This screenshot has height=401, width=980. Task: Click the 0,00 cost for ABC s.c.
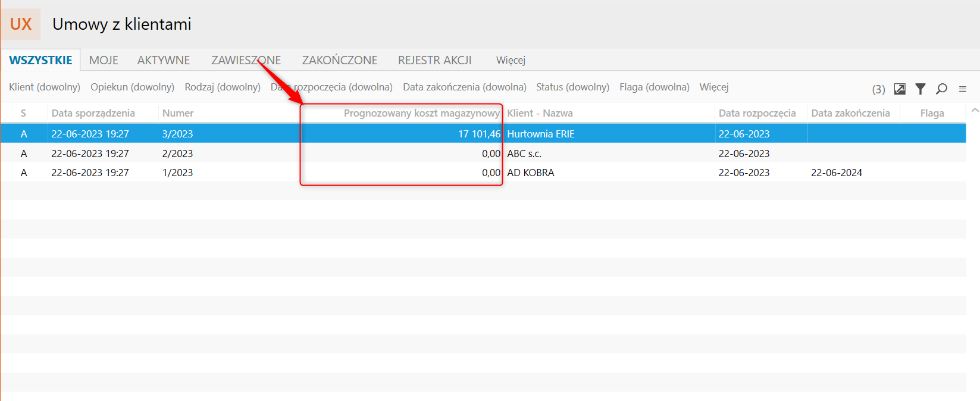tap(491, 153)
